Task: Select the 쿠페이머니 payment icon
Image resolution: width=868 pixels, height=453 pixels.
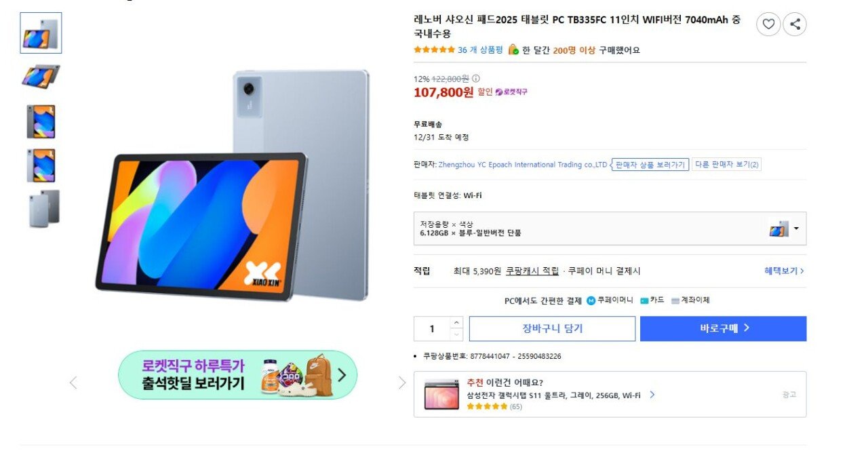Action: point(591,300)
